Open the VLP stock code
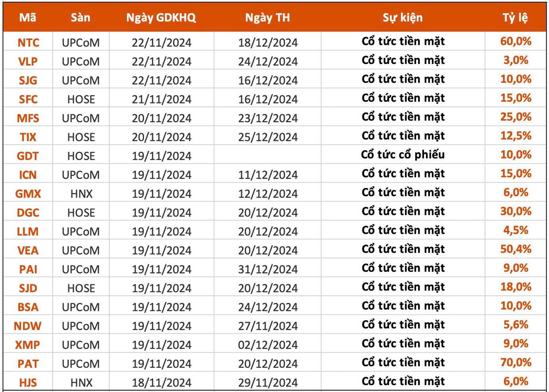This screenshot has width=549, height=392. click(28, 61)
